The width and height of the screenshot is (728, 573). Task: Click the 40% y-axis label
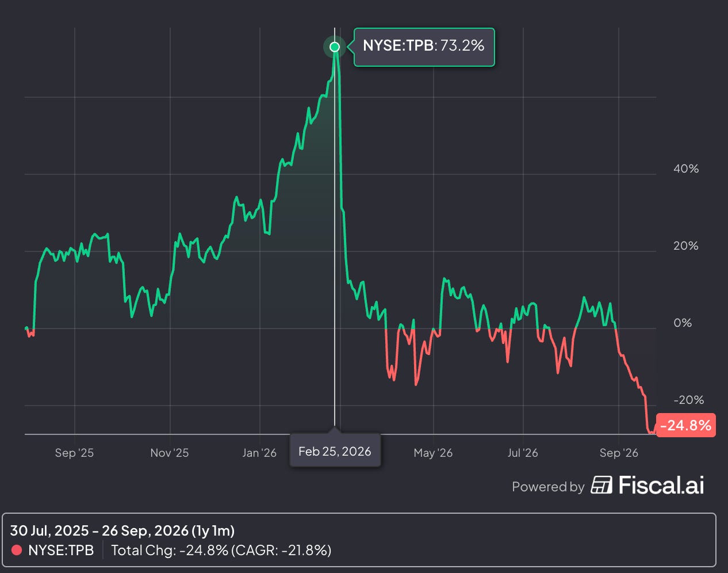coord(686,169)
